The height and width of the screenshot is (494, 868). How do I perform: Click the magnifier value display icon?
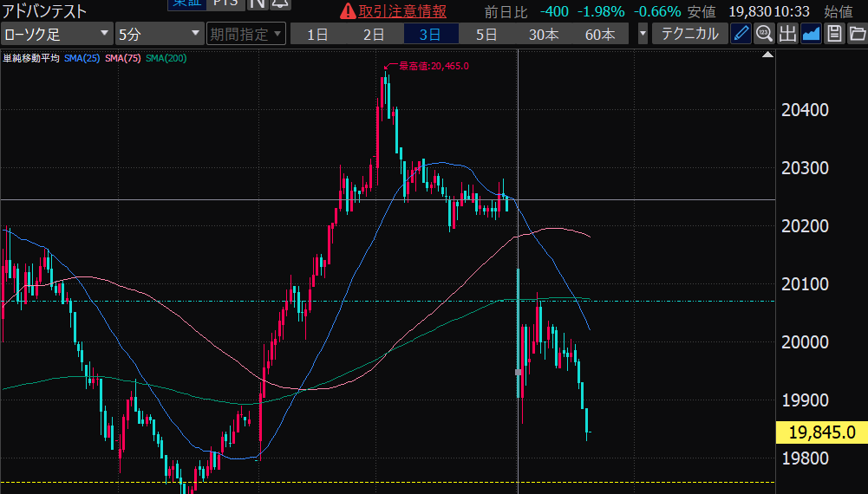tap(764, 35)
